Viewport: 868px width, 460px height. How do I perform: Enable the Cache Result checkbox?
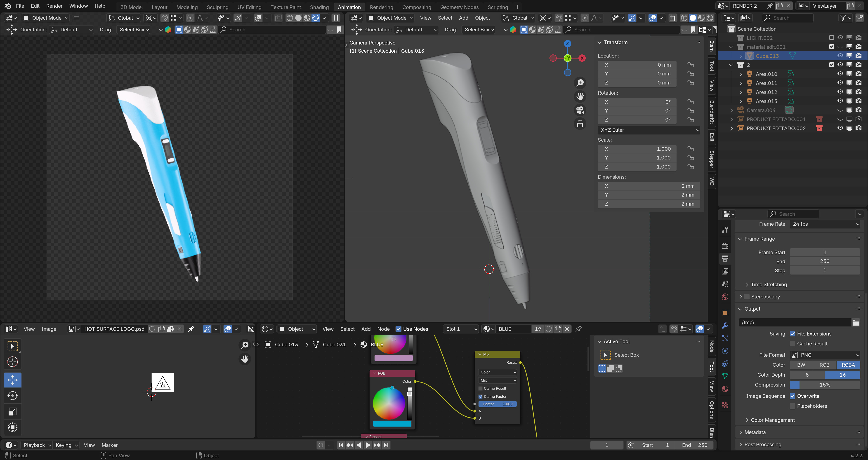(793, 343)
